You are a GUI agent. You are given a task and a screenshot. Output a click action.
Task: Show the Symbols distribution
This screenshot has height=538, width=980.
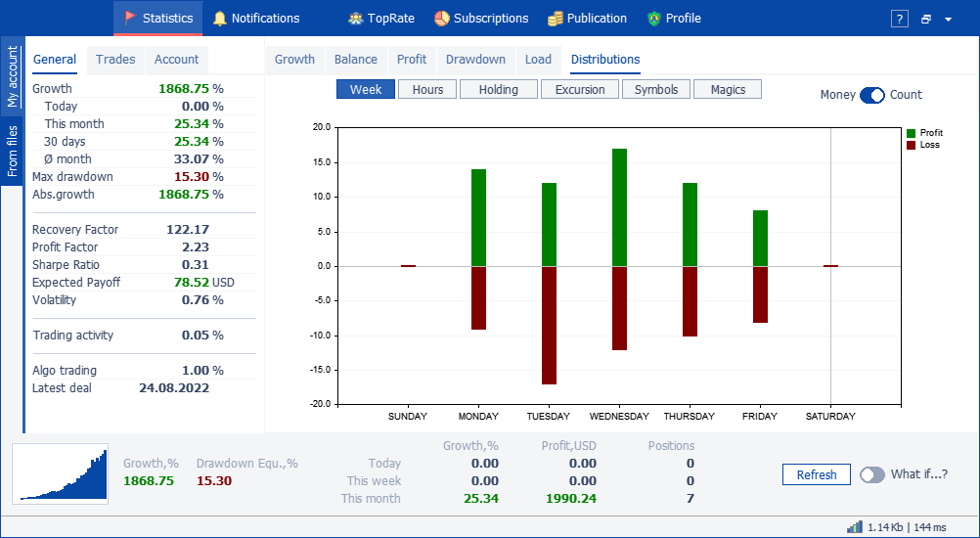tap(655, 89)
